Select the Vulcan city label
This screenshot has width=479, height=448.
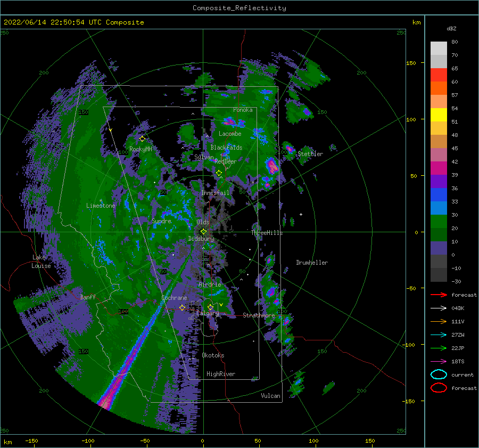(271, 396)
